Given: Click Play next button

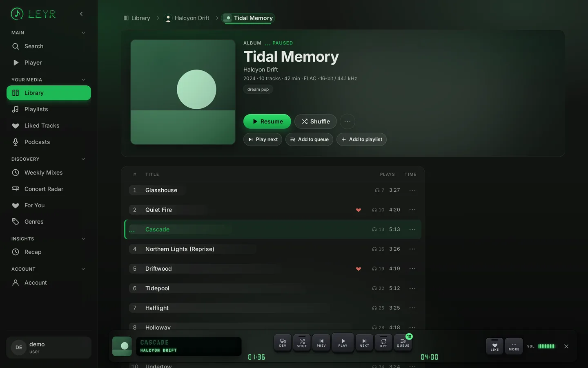Looking at the screenshot, I should coord(263,139).
